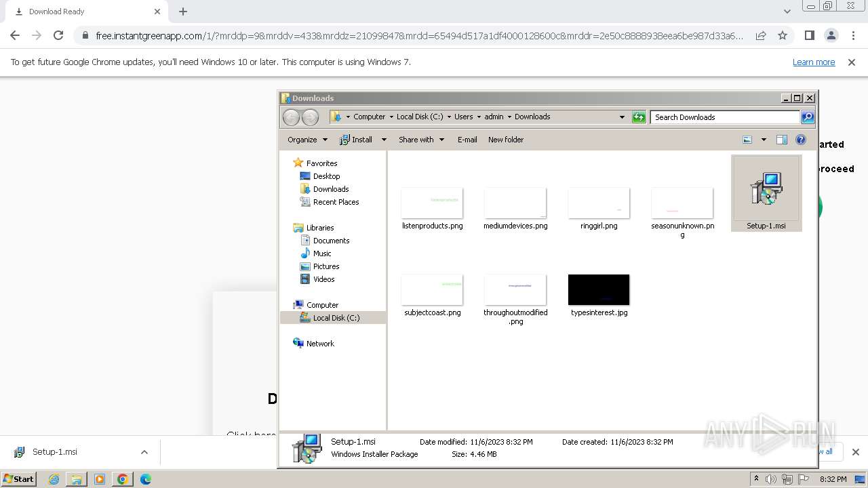Select the listenproducts.png file
The width and height of the screenshot is (868, 488).
432,209
